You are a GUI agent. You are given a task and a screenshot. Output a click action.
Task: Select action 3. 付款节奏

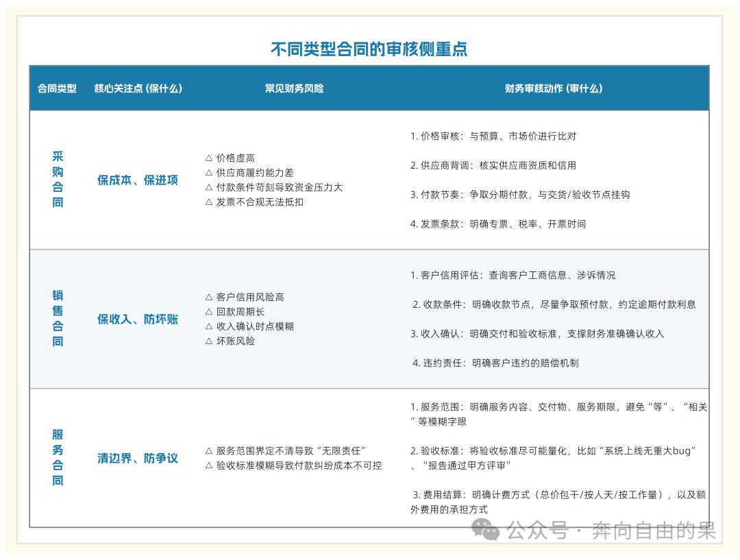tap(520, 195)
